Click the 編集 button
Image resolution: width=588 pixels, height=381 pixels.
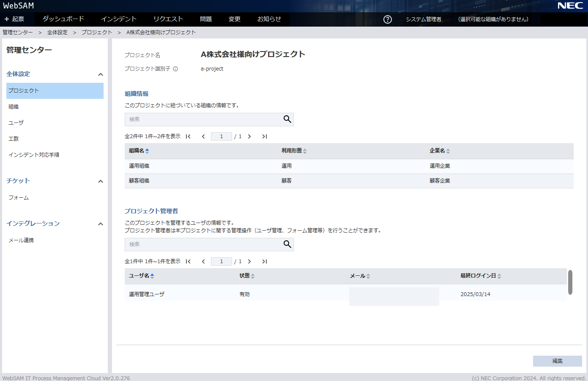click(557, 361)
